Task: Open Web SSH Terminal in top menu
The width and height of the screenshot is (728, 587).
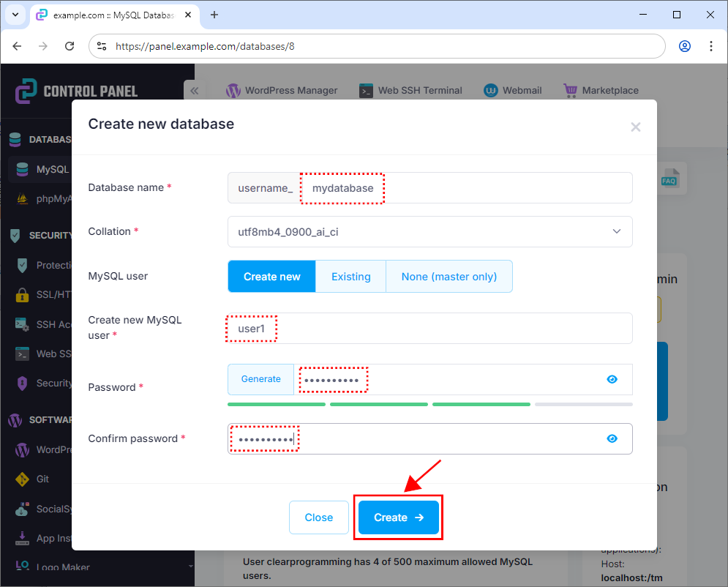Action: pos(410,91)
